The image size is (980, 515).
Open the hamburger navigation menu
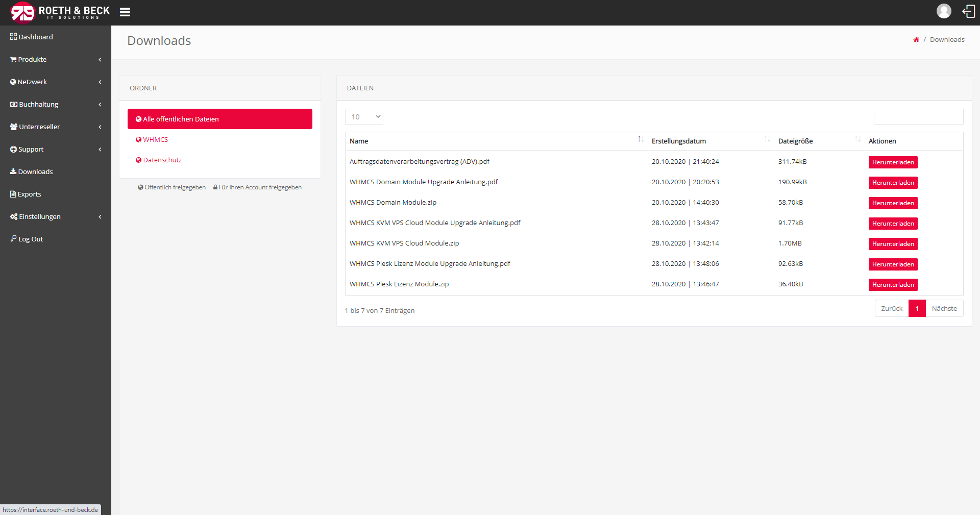pyautogui.click(x=125, y=12)
